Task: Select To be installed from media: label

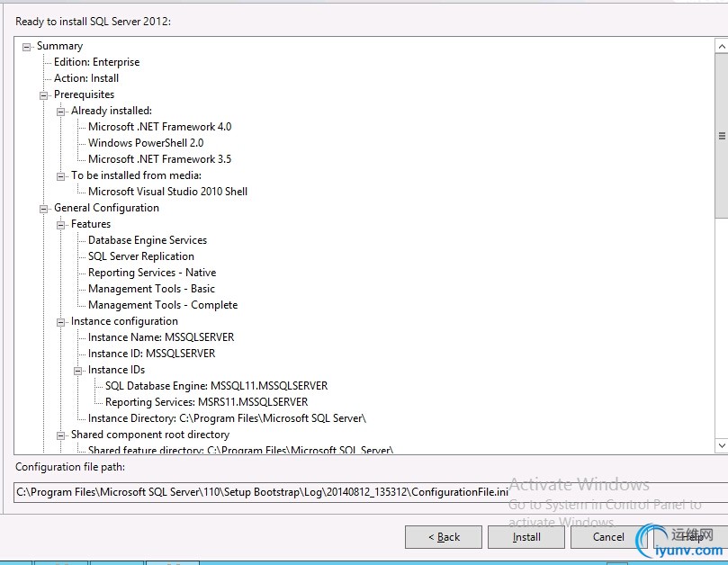Action: (x=136, y=175)
